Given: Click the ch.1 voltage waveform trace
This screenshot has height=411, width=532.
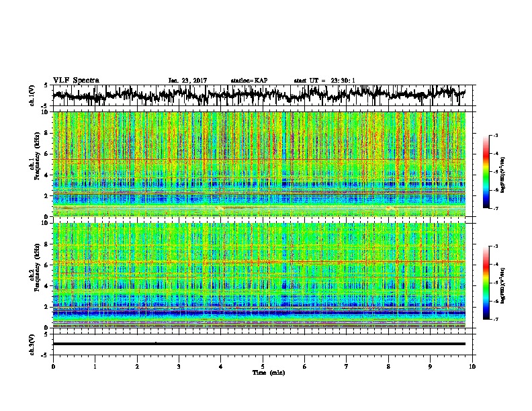Looking at the screenshot, I should point(259,95).
